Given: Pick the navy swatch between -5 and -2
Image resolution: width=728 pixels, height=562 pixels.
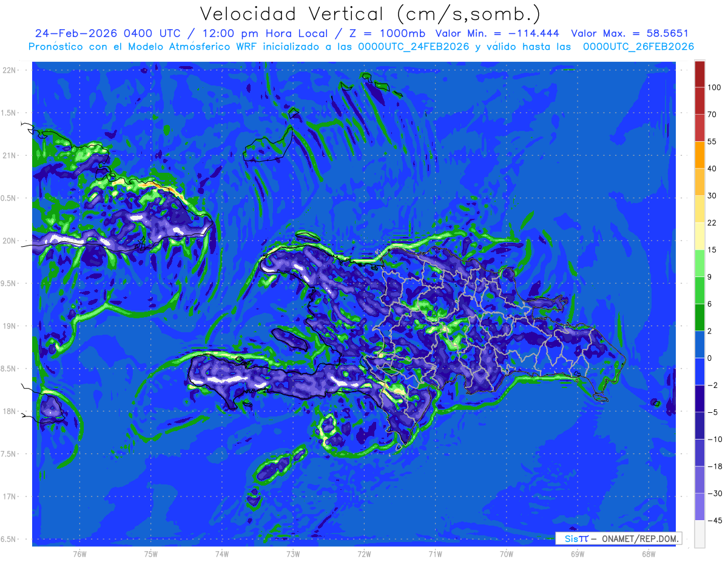Looking at the screenshot, I should pyautogui.click(x=699, y=398).
